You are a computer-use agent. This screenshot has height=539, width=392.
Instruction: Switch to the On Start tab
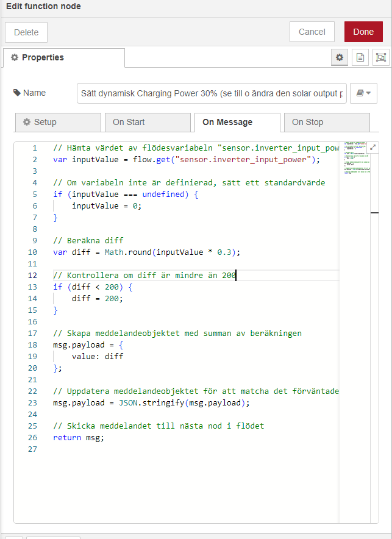[x=148, y=123]
